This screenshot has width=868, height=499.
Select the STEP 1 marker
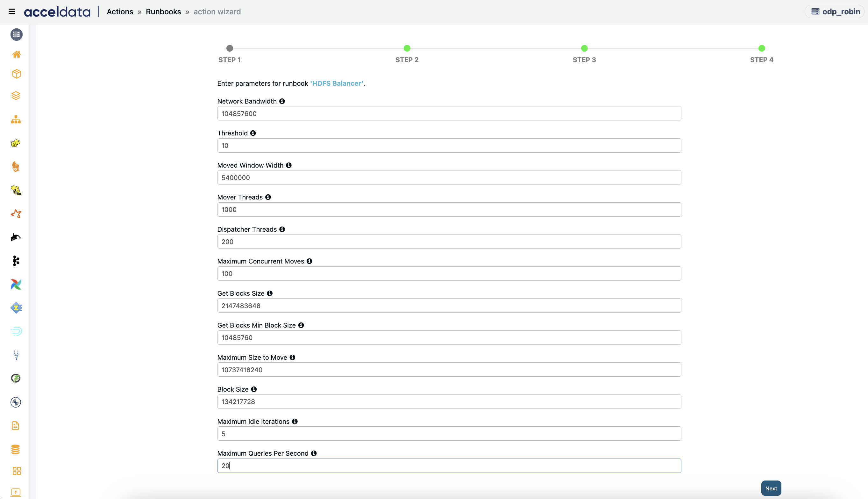(x=230, y=48)
